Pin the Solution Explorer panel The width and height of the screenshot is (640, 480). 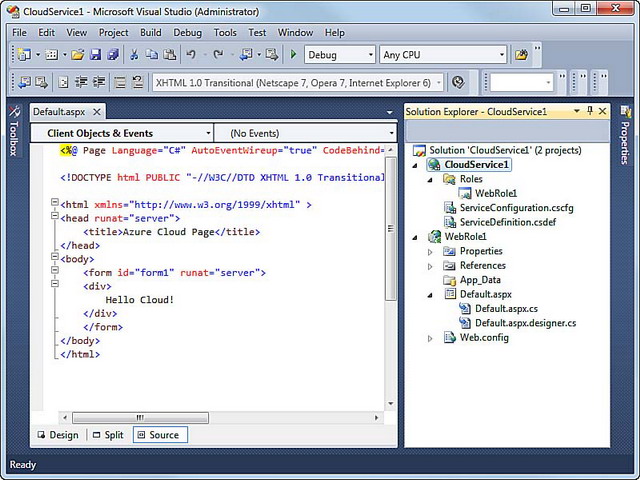[590, 111]
